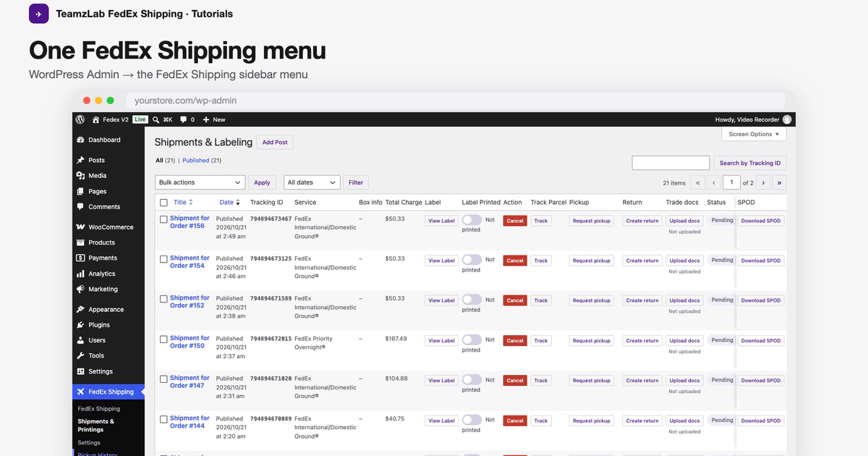The width and height of the screenshot is (868, 456).
Task: Tick the select-all checkbox in table header
Action: click(x=163, y=203)
